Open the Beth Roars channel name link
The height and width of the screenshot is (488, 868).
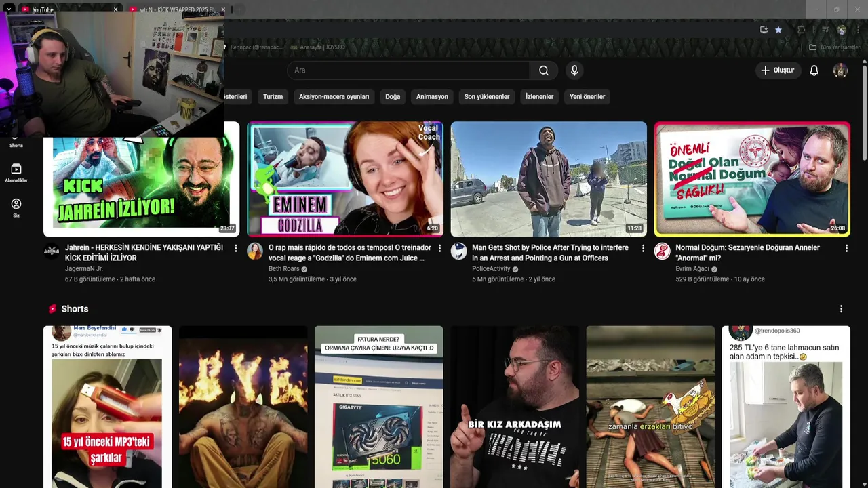(x=284, y=269)
